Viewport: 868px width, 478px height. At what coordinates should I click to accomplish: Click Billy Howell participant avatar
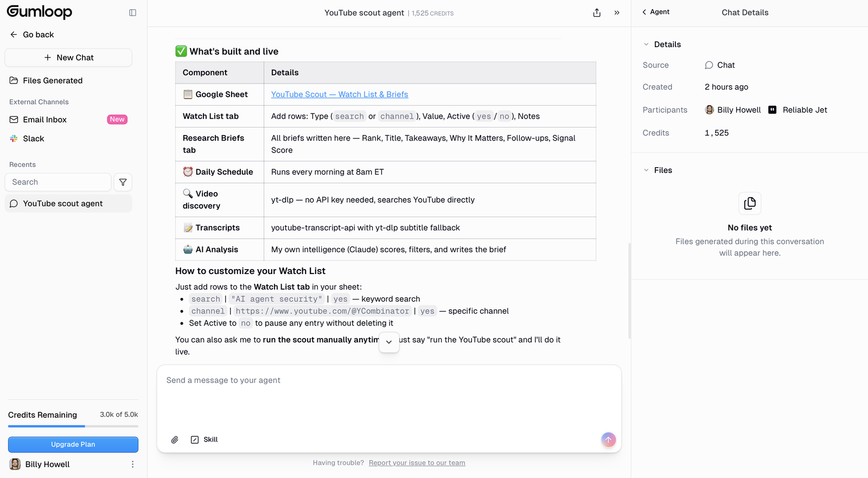pyautogui.click(x=709, y=110)
